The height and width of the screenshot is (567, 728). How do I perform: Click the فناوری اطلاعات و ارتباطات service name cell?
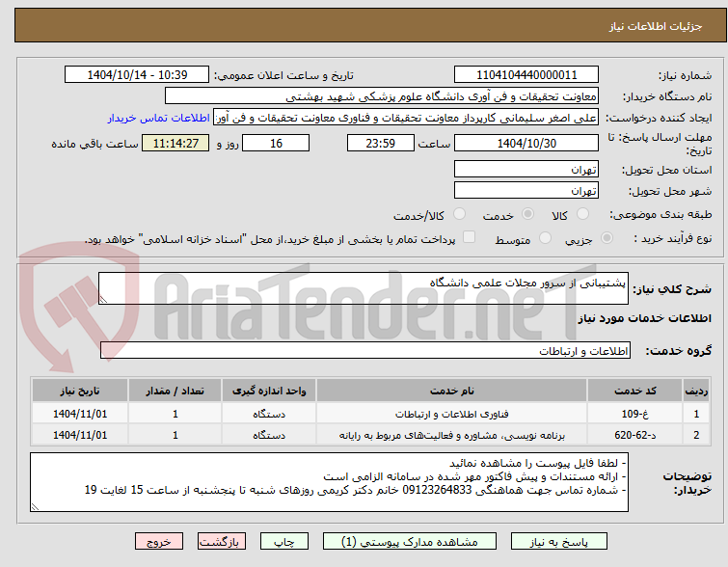point(452,414)
